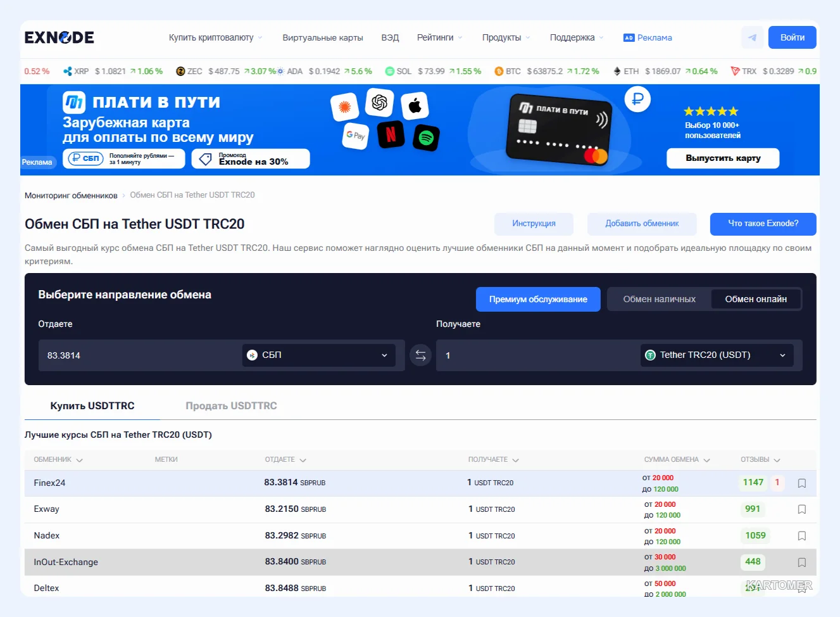This screenshot has width=840, height=617.
Task: Select the Купить USDTTRC tab
Action: (92, 406)
